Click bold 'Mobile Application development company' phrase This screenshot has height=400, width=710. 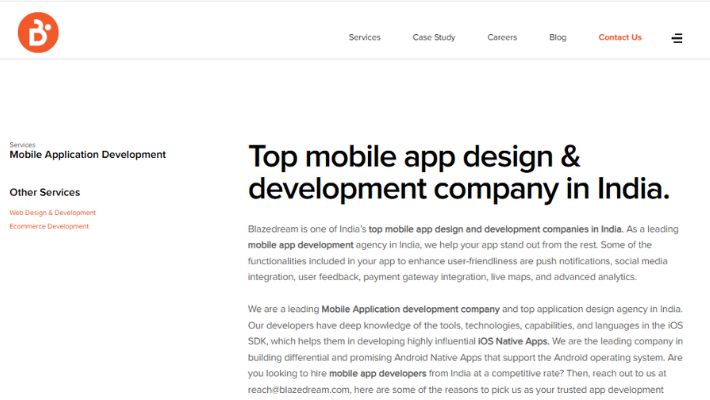(410, 309)
